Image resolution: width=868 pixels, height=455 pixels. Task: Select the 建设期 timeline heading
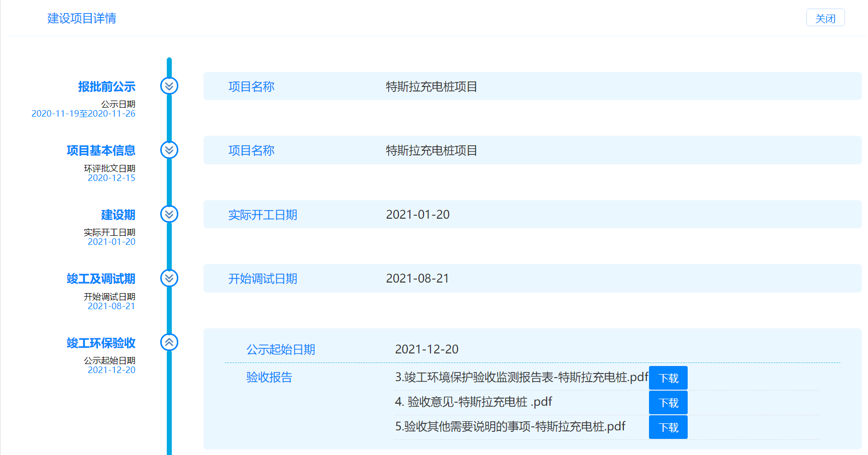pyautogui.click(x=118, y=215)
